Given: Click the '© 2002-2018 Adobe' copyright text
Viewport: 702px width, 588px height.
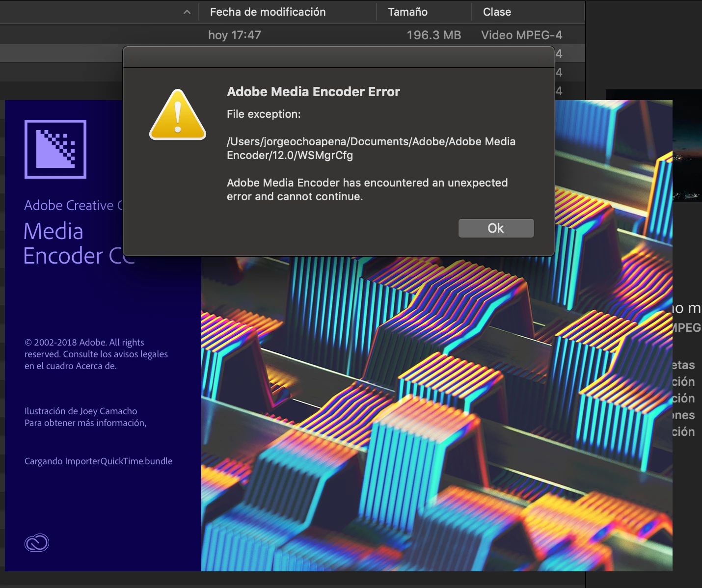Looking at the screenshot, I should point(96,354).
